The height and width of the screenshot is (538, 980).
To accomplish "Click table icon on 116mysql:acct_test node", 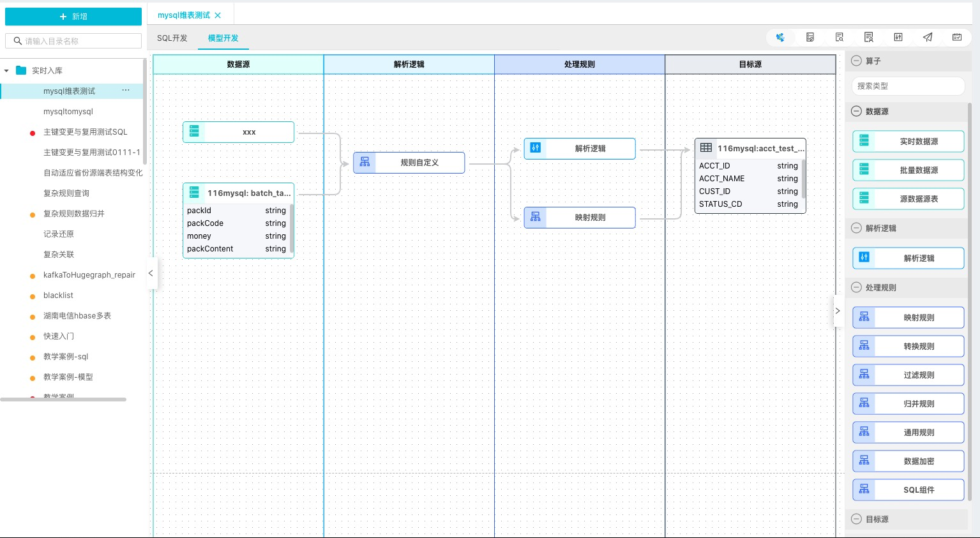I will tap(706, 147).
